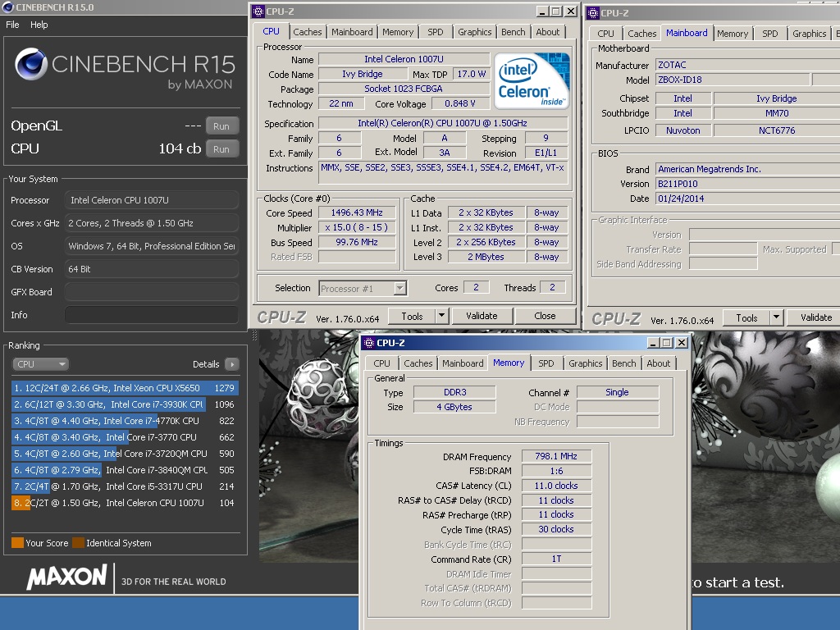Click the Max TDP value 17.0 W
Image resolution: width=840 pixels, height=630 pixels.
tap(472, 74)
